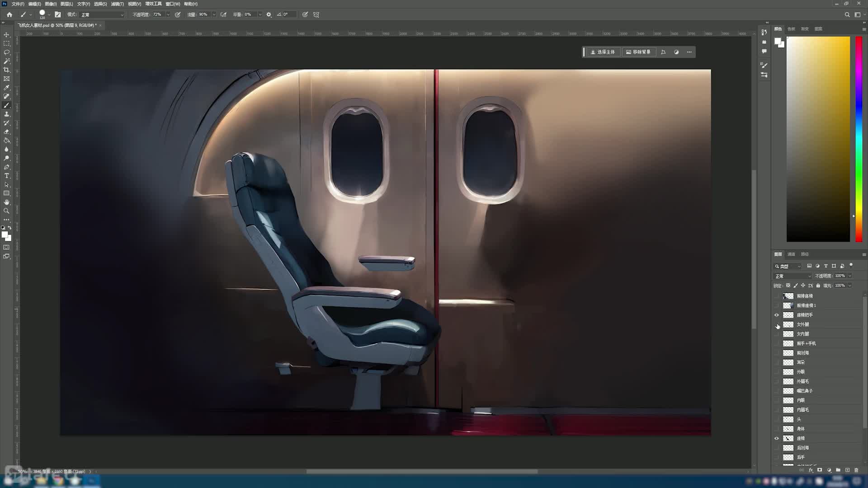The image size is (868, 488).
Task: Click the 前排座椅 1 layer thumbnail
Action: pos(788,305)
